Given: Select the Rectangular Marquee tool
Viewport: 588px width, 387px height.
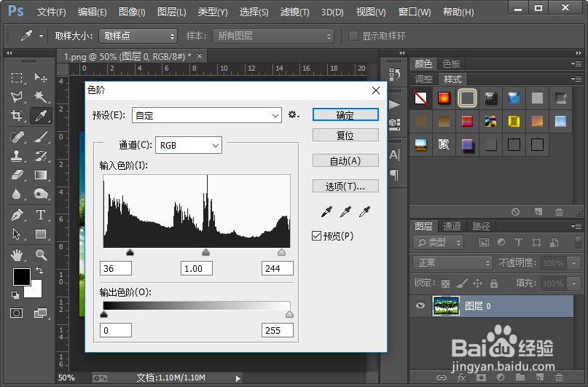Looking at the screenshot, I should 17,78.
